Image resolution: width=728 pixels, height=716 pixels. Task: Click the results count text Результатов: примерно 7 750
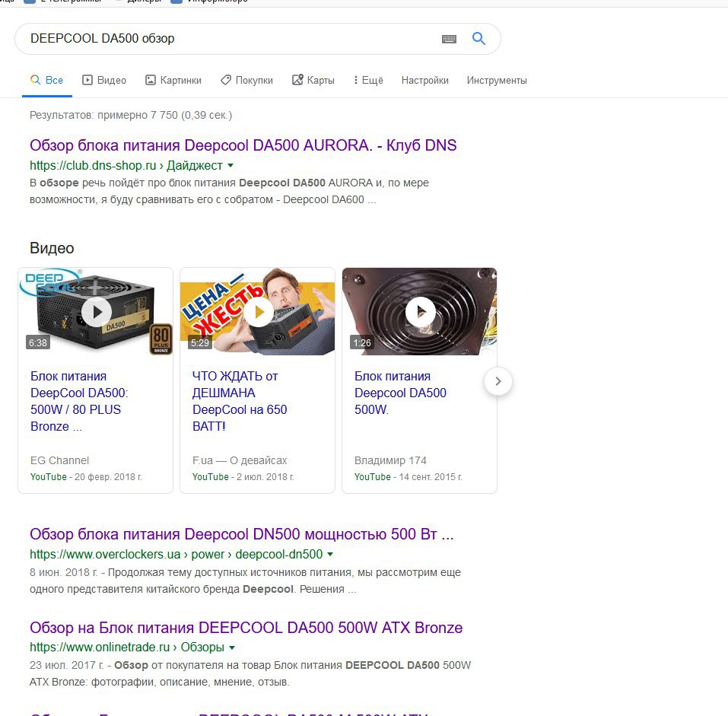(131, 115)
